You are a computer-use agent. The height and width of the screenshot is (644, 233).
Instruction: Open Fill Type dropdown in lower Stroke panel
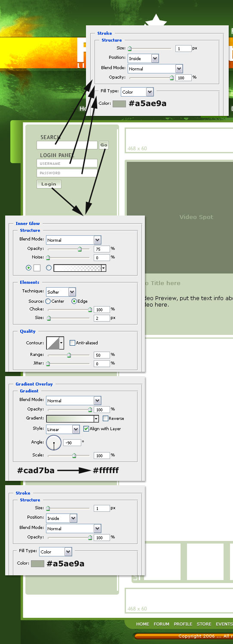tap(55, 552)
